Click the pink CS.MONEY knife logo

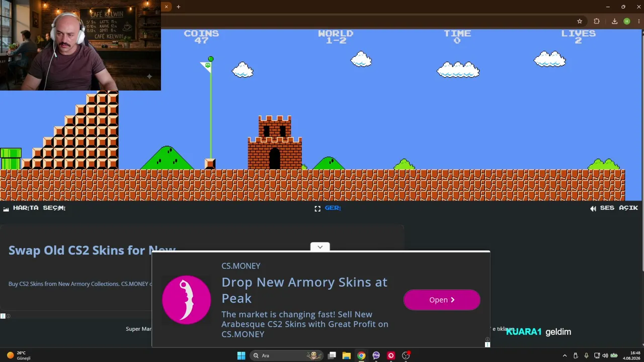(186, 300)
